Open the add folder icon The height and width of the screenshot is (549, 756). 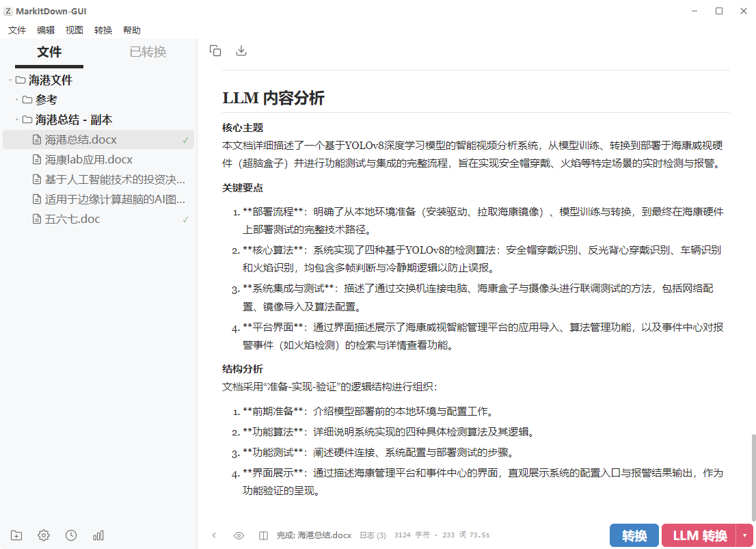click(x=16, y=535)
